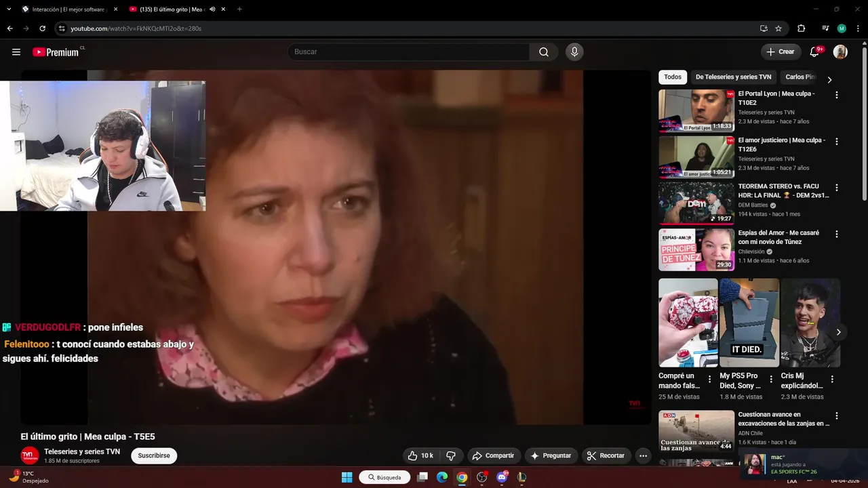The width and height of the screenshot is (868, 488).
Task: Open Chrome extensions puzzle icon
Action: pos(802,28)
